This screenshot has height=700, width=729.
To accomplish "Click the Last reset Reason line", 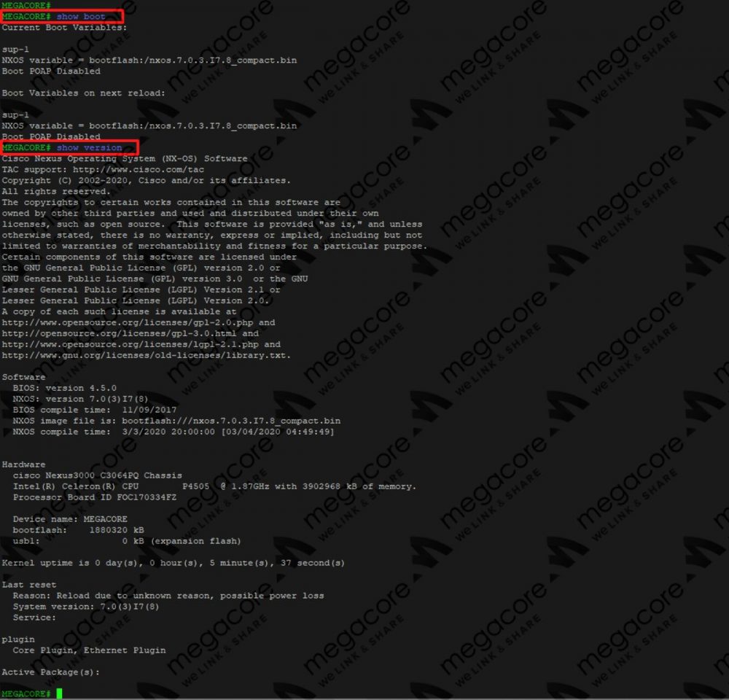I will click(x=168, y=596).
